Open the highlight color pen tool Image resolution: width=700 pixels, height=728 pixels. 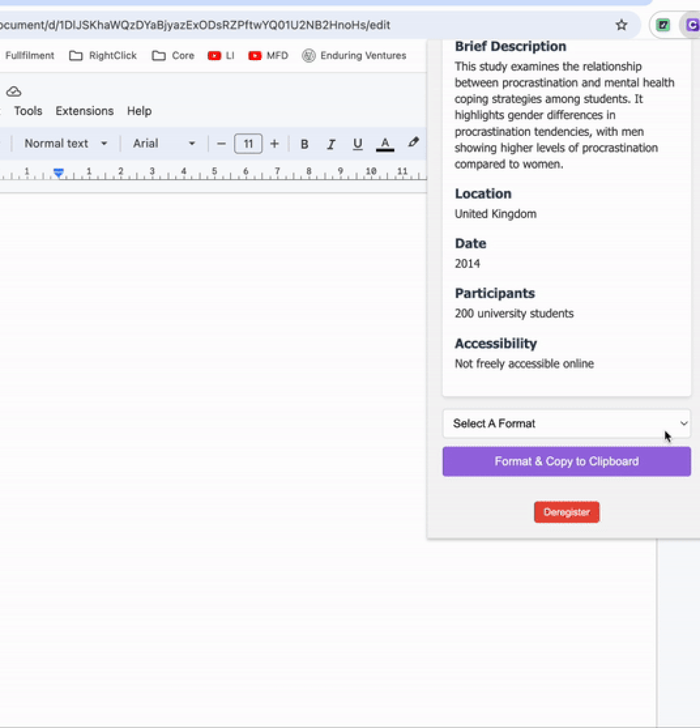(x=413, y=143)
